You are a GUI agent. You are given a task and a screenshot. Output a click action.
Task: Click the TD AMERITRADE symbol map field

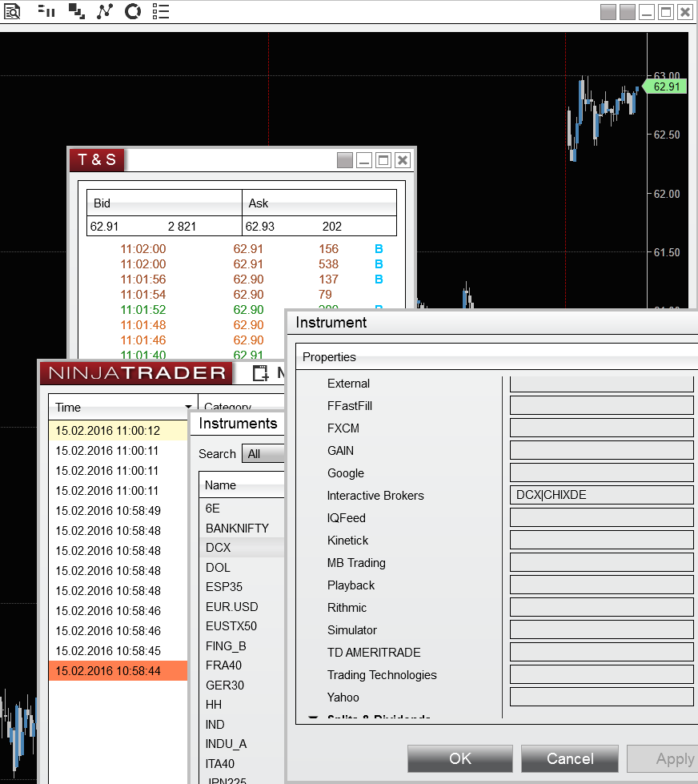pyautogui.click(x=602, y=652)
